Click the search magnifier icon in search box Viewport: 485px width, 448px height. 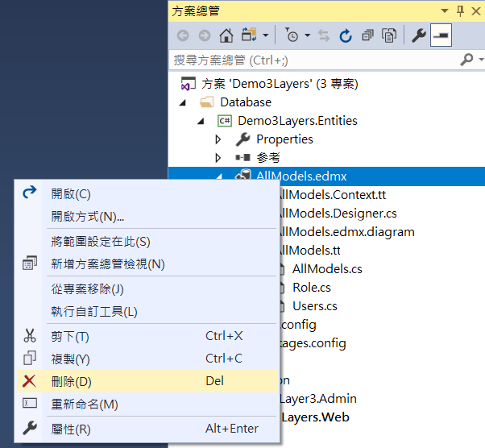click(x=466, y=60)
